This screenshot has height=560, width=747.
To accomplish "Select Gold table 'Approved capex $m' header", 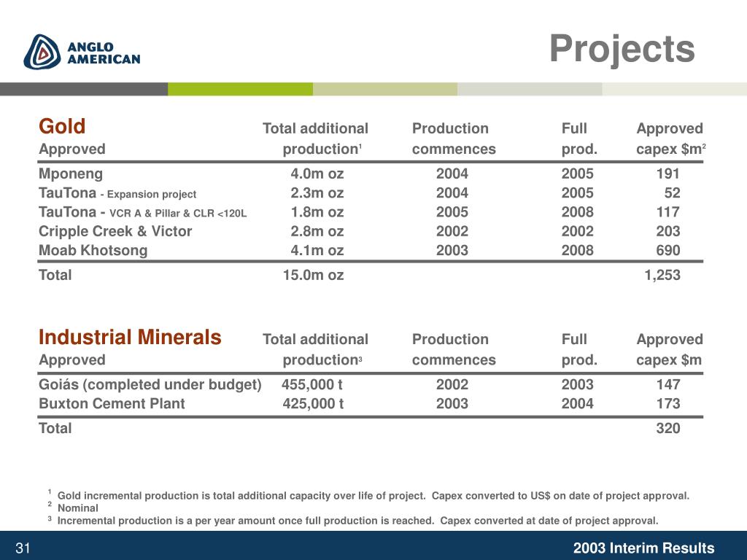I will tap(671, 139).
